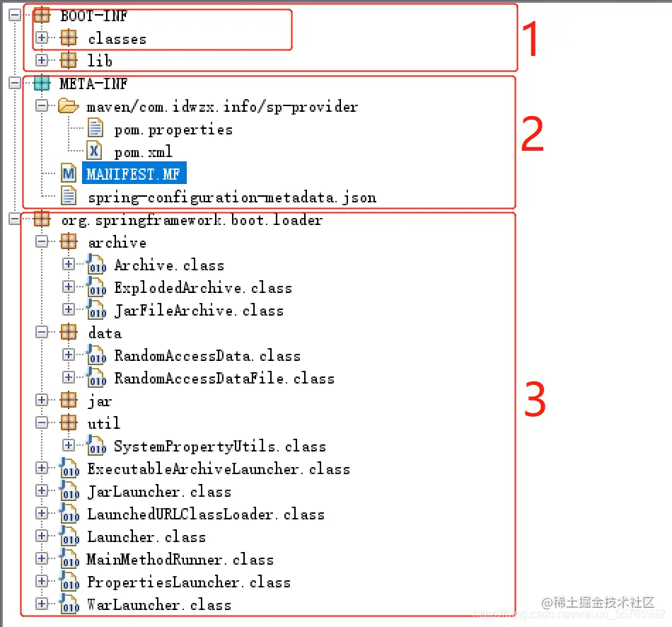Click the MANIFEST.MF file icon
The image size is (672, 627).
click(x=69, y=173)
